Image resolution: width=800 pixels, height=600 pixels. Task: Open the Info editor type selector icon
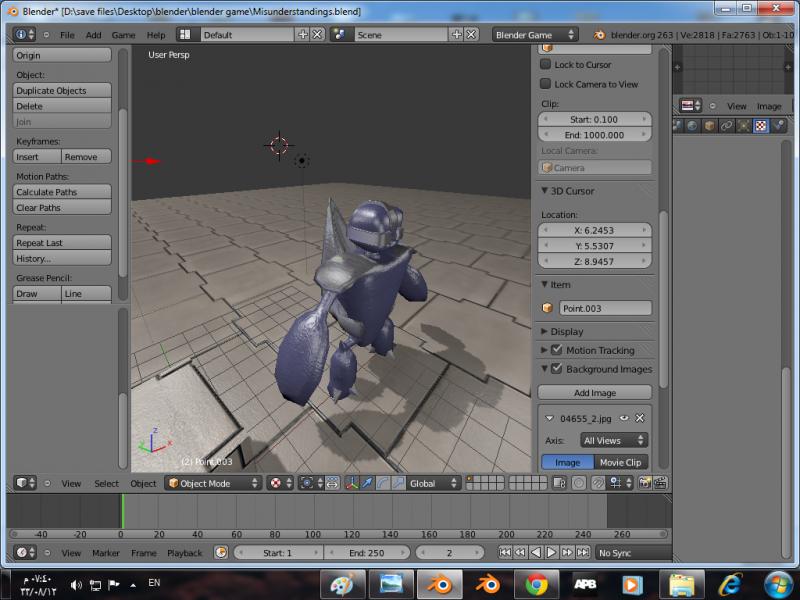[24, 35]
